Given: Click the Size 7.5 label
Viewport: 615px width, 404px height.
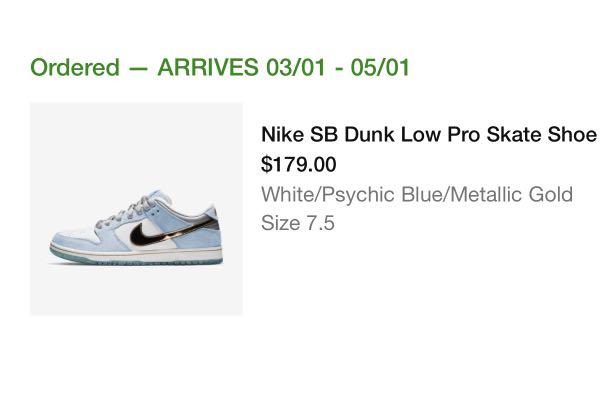Looking at the screenshot, I should pos(298,223).
